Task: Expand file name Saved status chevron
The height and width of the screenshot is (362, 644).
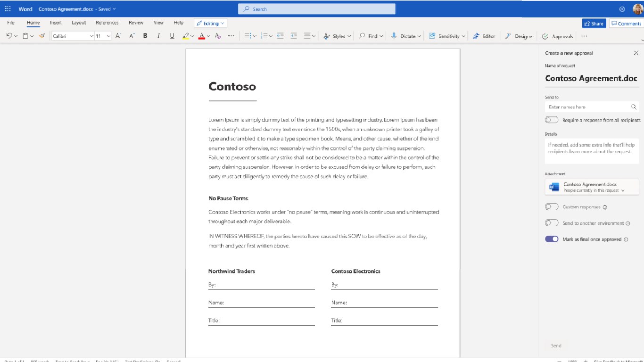Action: click(x=115, y=9)
